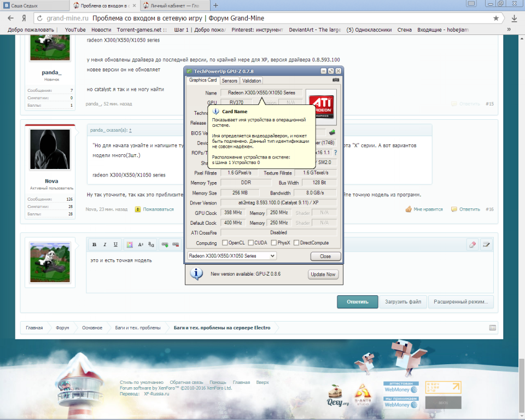
Task: Go to Форум breadcrumb
Action: coord(62,328)
